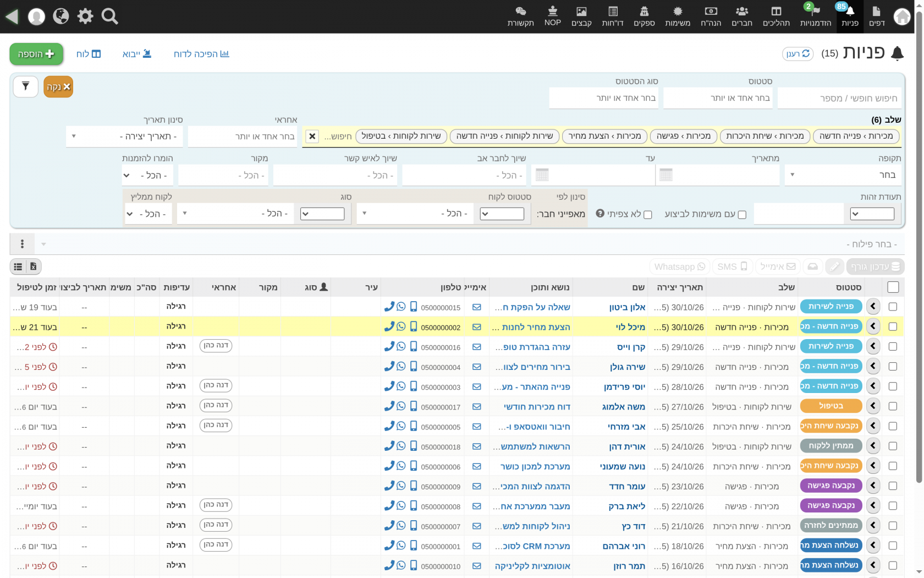The image size is (924, 578).
Task: Click the back arrow in top bar
Action: 12,17
